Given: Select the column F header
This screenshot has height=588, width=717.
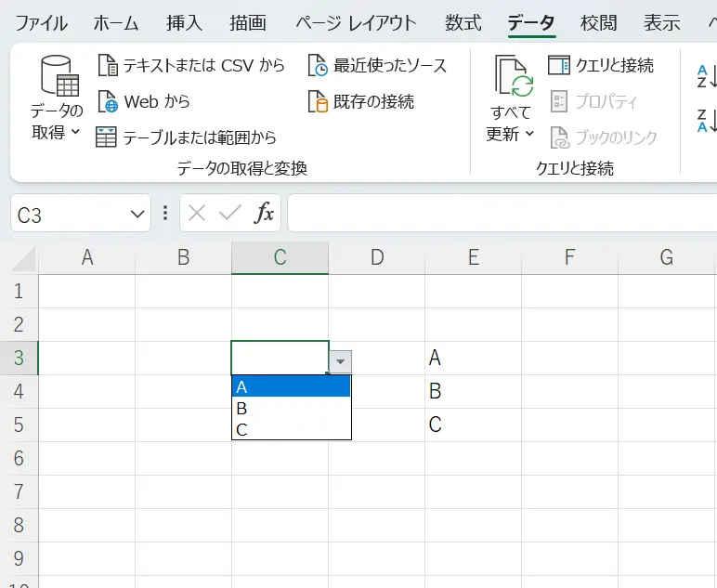Looking at the screenshot, I should 569,258.
